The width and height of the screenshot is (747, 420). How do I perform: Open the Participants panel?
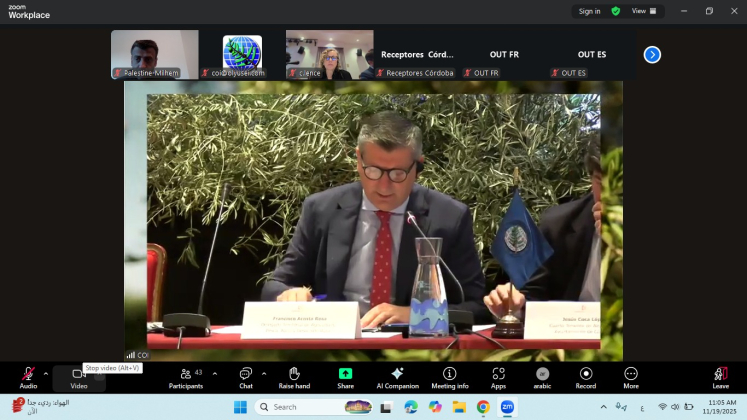click(x=186, y=375)
